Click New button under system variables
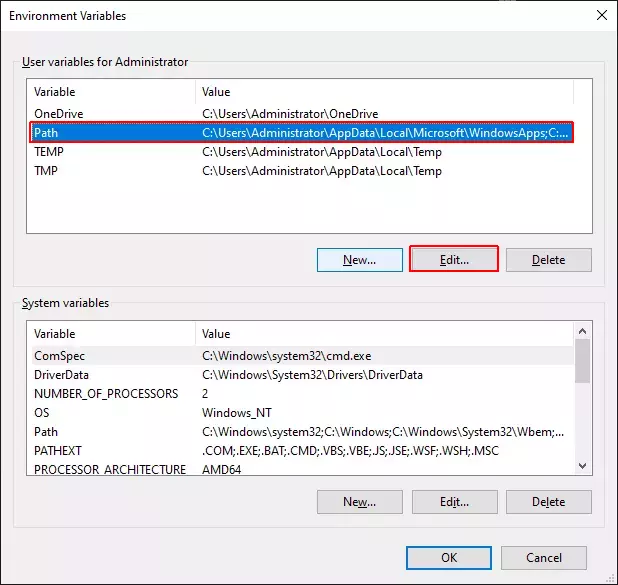The height and width of the screenshot is (585, 618). (359, 502)
